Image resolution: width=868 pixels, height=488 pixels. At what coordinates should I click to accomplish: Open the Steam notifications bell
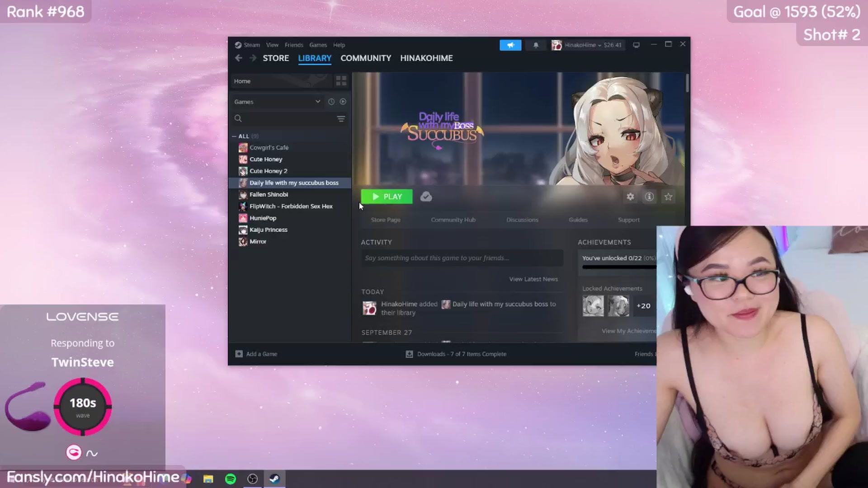click(x=536, y=45)
